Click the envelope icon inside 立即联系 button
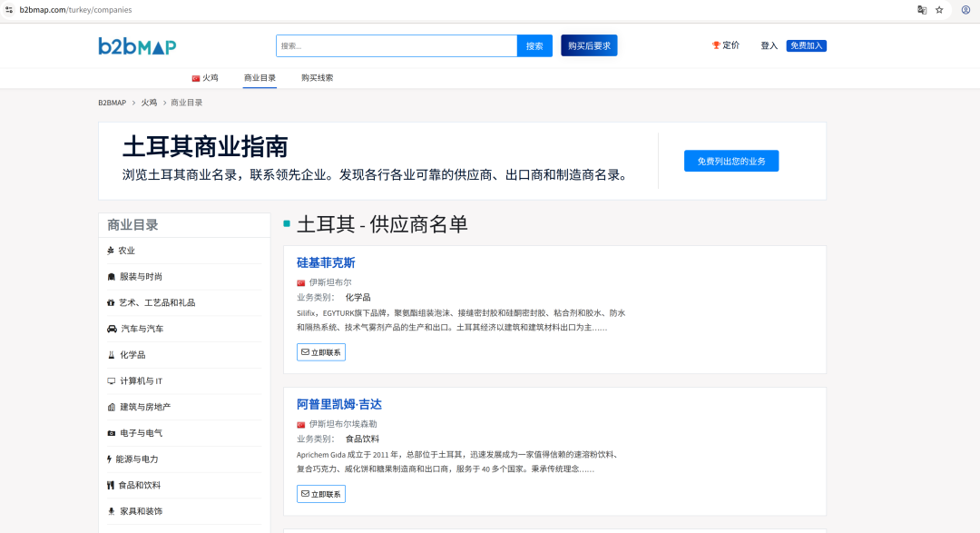Screen dimensions: 980x533 pyautogui.click(x=304, y=351)
